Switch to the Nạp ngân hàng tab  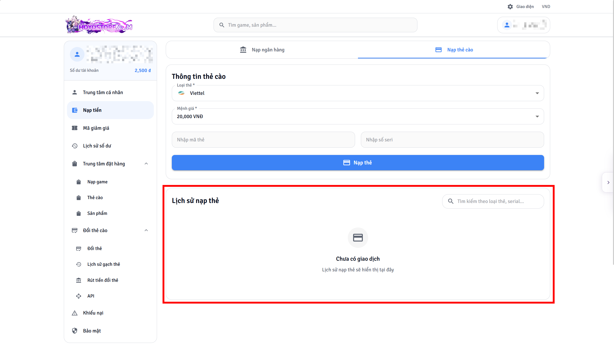click(262, 50)
